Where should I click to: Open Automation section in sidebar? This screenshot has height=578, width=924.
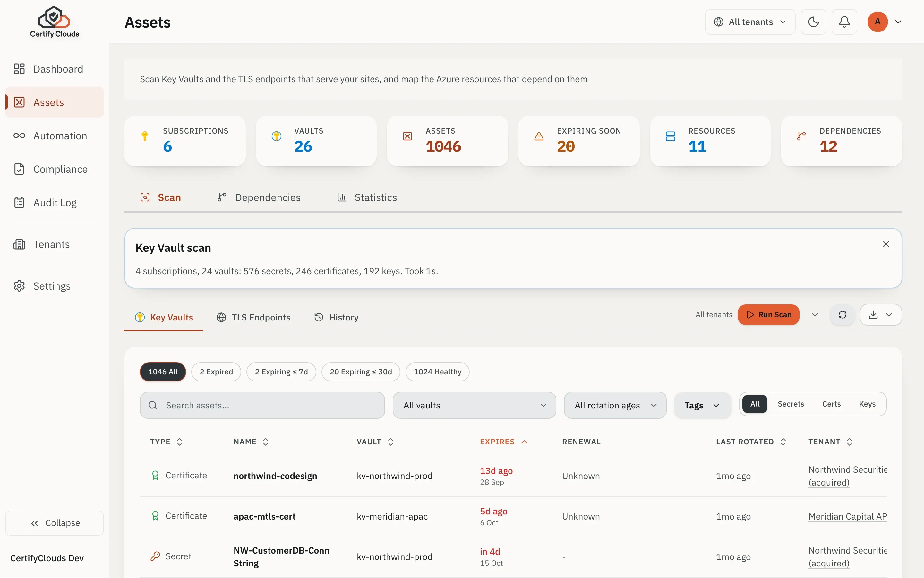coord(54,136)
